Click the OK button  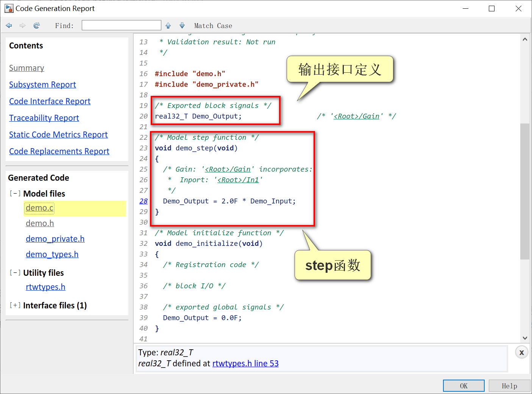(x=464, y=386)
